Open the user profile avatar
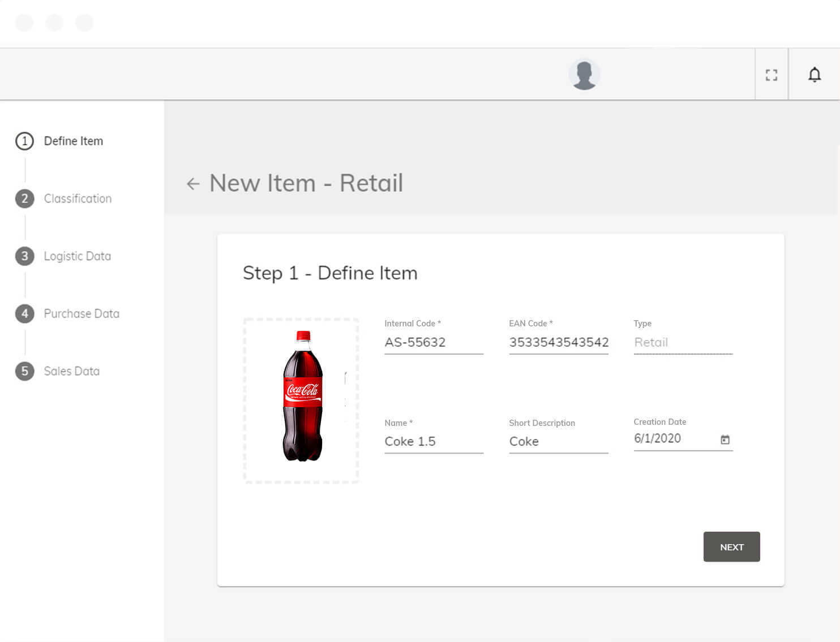 tap(584, 74)
